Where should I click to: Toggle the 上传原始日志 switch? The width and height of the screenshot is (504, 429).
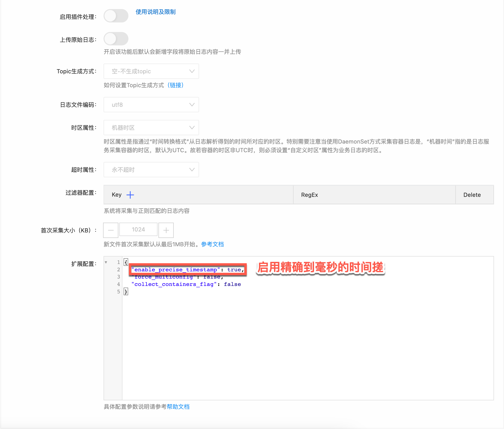pos(116,39)
